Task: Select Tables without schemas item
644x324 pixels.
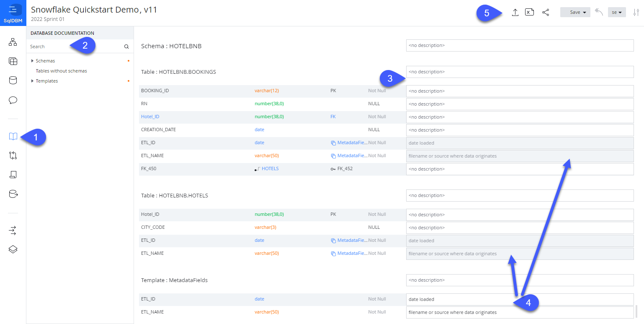Action: coord(61,71)
